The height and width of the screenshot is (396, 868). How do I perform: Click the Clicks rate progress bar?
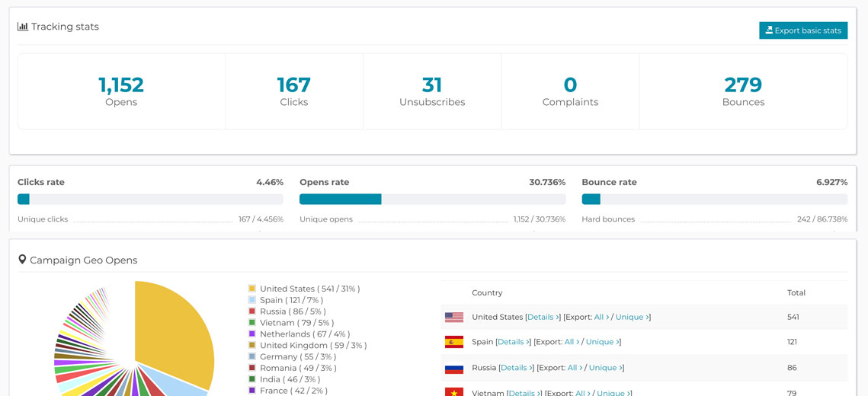(x=150, y=199)
